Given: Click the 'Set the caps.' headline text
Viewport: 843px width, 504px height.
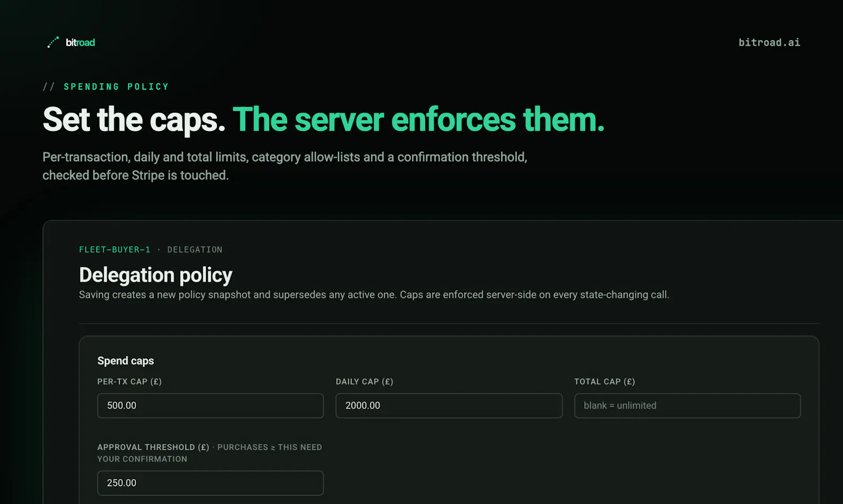Looking at the screenshot, I should click(x=134, y=120).
